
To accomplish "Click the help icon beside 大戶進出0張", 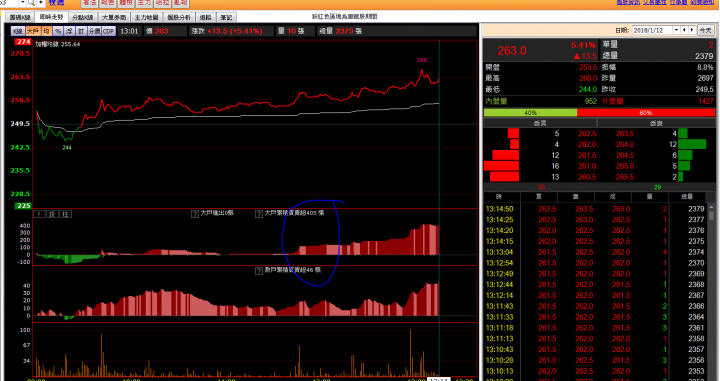I will 195,213.
